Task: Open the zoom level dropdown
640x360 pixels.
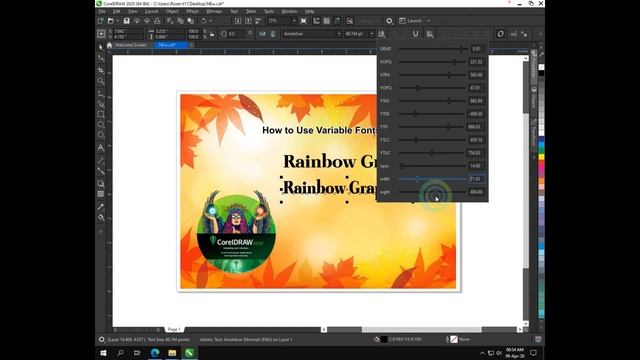Action: pyautogui.click(x=293, y=21)
